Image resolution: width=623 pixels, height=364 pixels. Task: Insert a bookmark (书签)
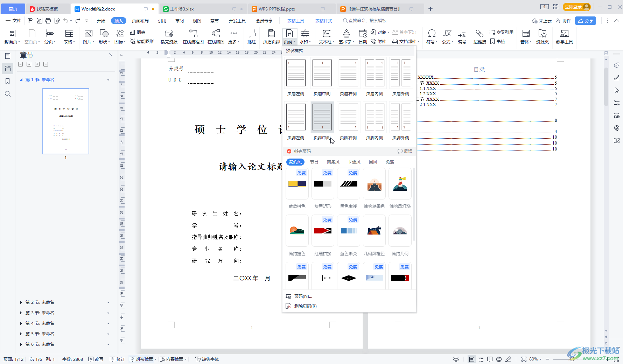(498, 41)
